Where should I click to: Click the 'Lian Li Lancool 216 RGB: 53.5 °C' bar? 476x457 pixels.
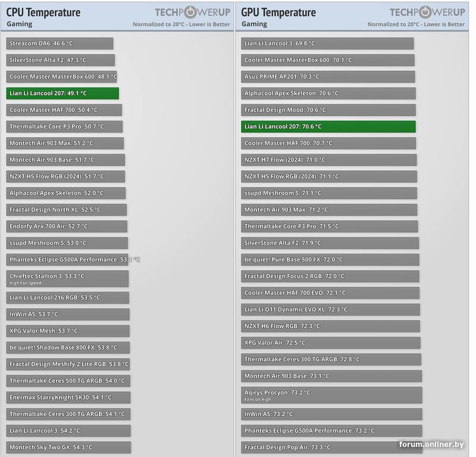(68, 298)
